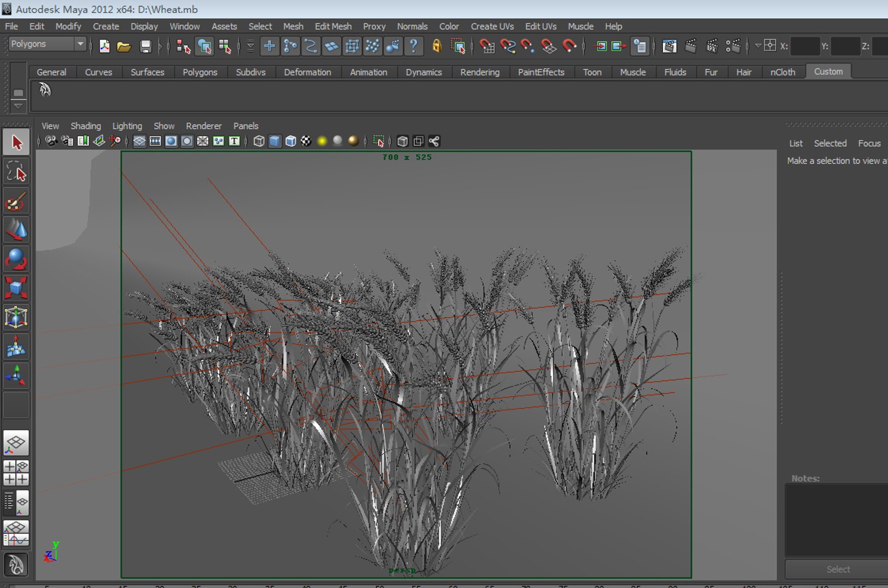Toggle the rendering selection mask icon

coord(393,46)
